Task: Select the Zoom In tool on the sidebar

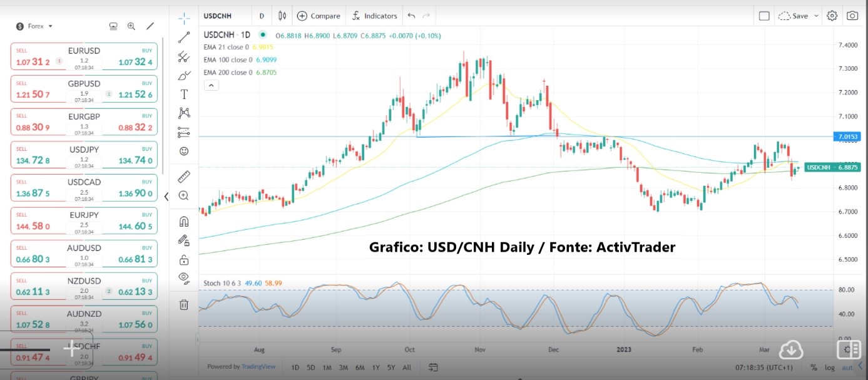Action: [184, 195]
